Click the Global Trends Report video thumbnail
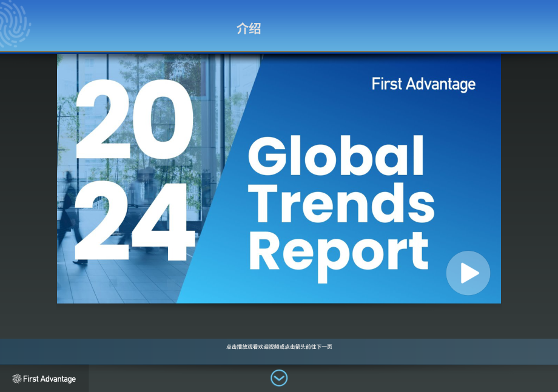 coord(278,179)
